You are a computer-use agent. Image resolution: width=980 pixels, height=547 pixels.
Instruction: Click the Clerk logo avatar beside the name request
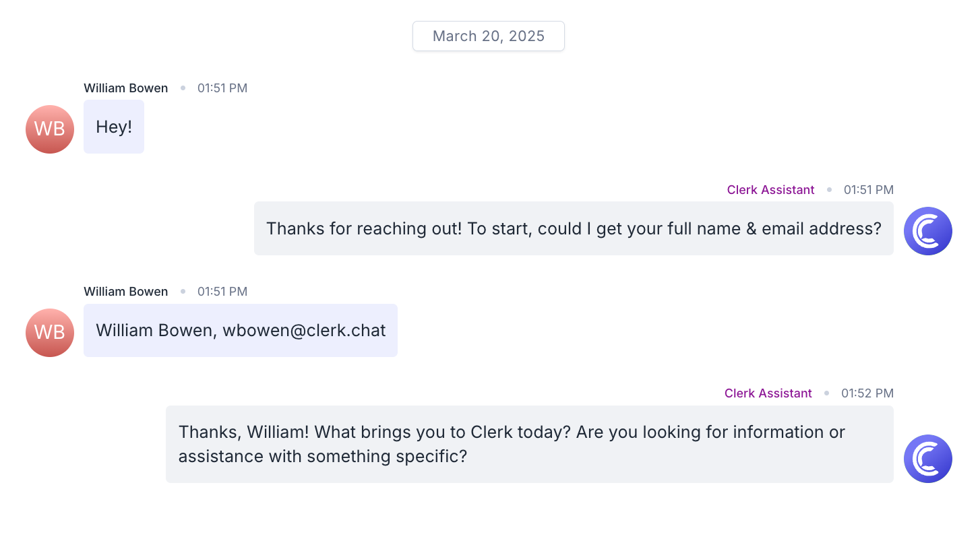coord(928,231)
